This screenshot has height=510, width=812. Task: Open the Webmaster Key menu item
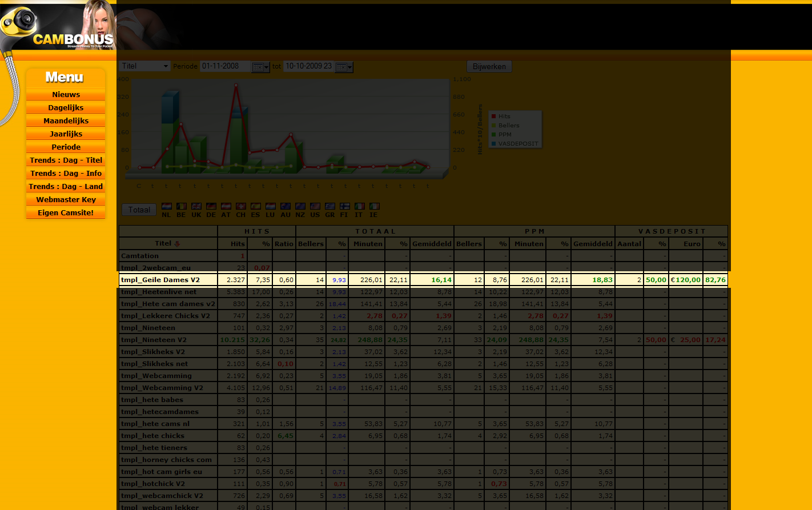(66, 200)
